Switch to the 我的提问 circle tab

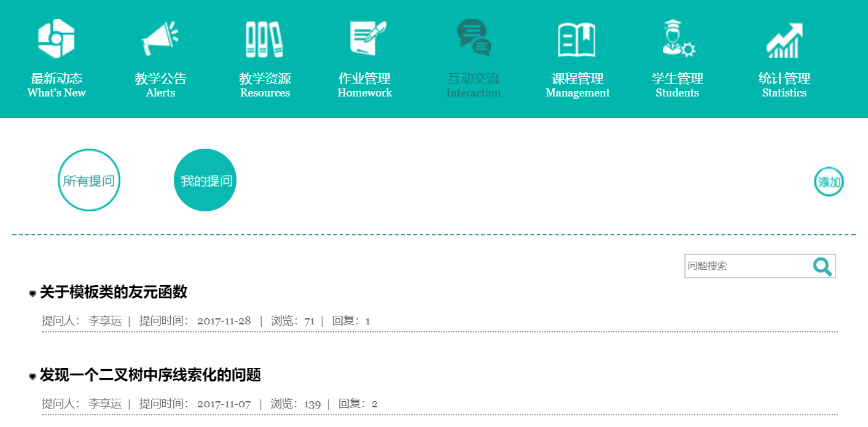tap(206, 181)
